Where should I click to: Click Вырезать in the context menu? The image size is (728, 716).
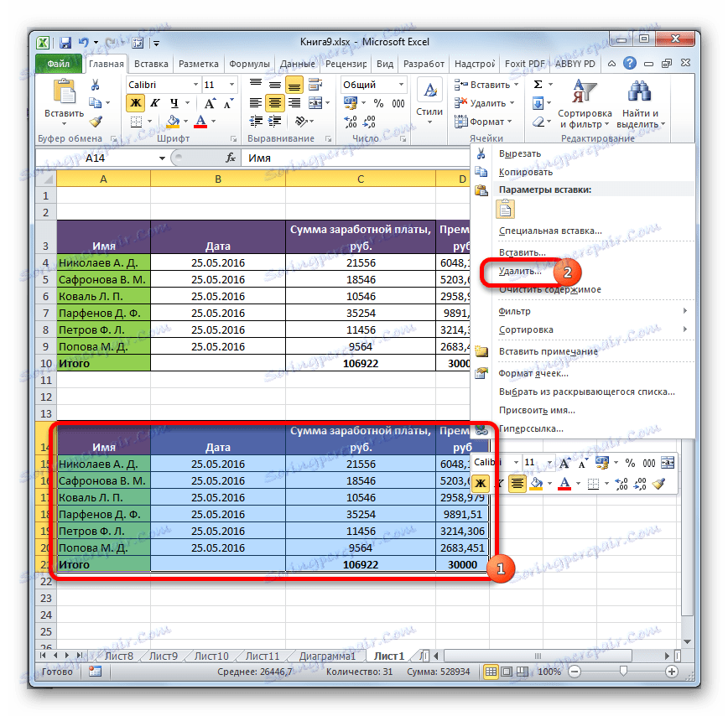tap(519, 153)
